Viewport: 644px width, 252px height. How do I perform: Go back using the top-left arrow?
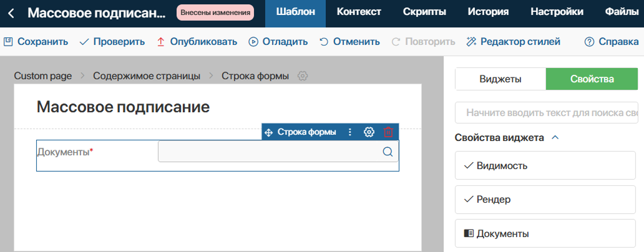tap(11, 13)
